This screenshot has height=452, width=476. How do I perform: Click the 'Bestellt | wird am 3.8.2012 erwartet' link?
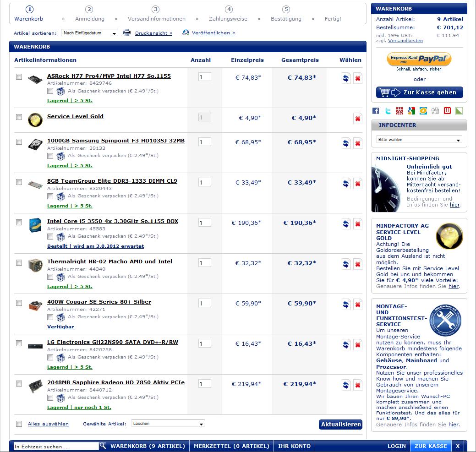95,246
